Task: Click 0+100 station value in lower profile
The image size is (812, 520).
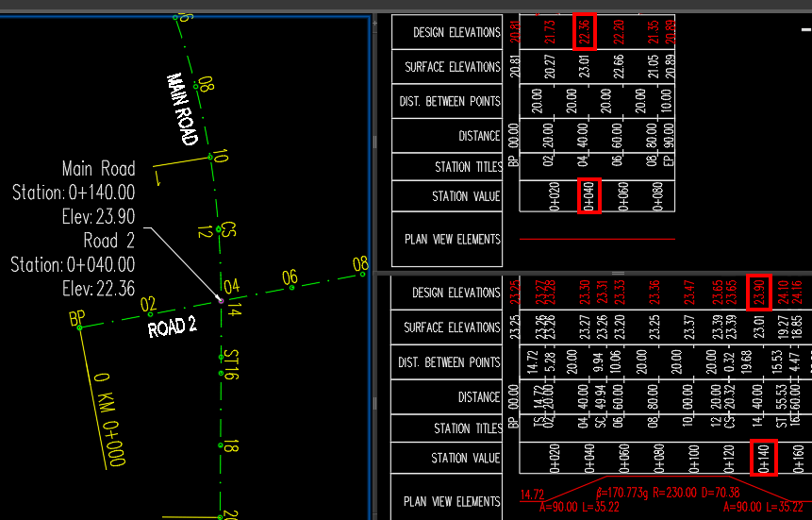Action: tap(693, 458)
